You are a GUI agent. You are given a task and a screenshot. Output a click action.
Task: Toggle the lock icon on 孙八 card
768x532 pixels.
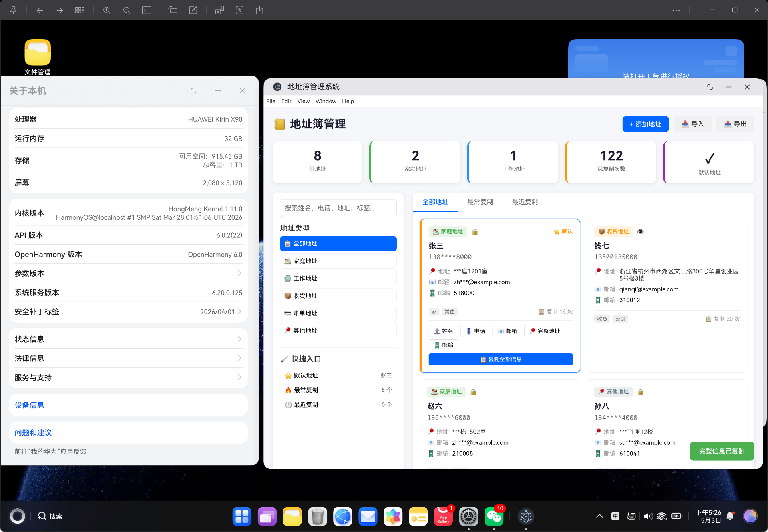640,392
